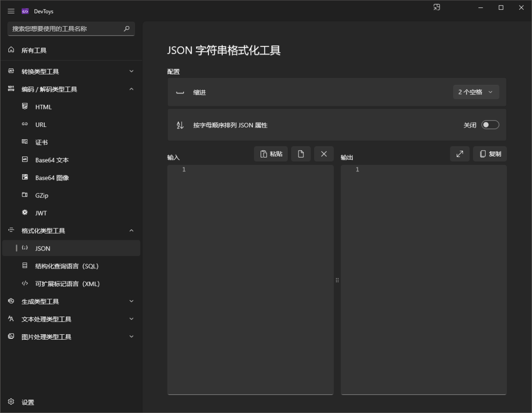Viewport: 532px width, 413px height.
Task: Expand the 文本处理类型工具 group
Action: pyautogui.click(x=71, y=319)
